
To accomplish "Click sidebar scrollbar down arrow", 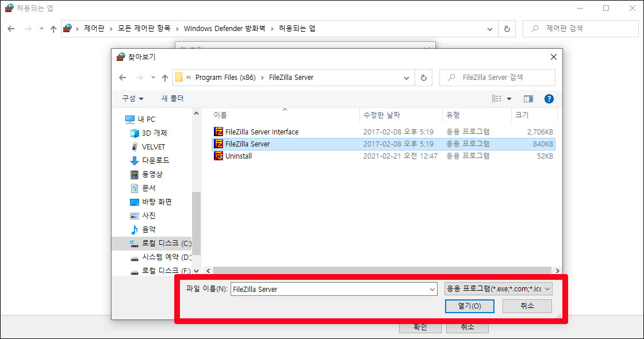I will [196, 271].
